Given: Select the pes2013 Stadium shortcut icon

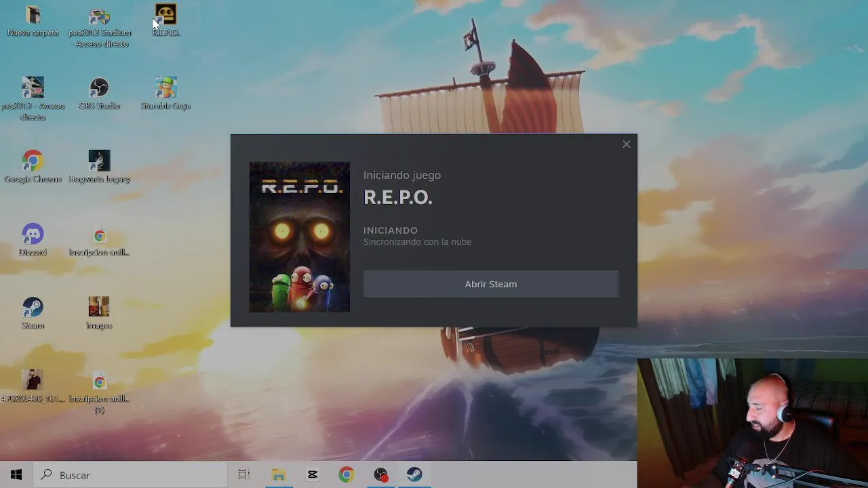Looking at the screenshot, I should 100,27.
